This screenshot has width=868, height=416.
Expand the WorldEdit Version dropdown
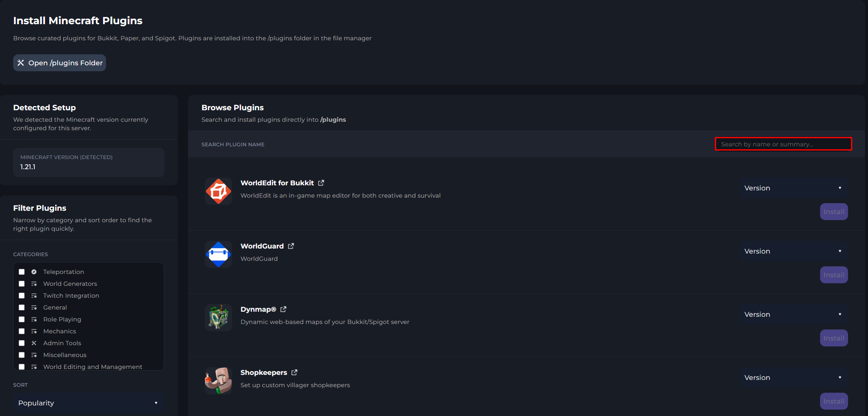(x=793, y=188)
